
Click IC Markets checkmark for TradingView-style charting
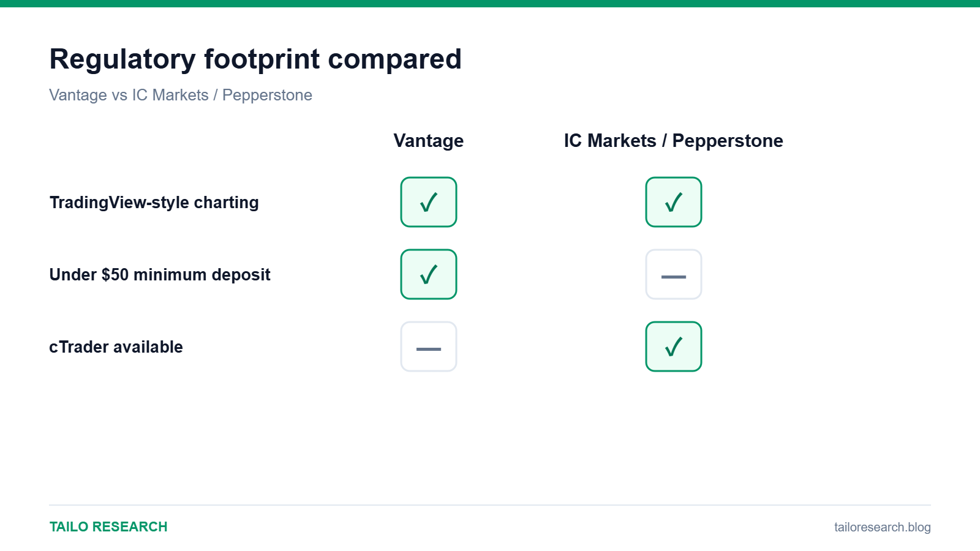pyautogui.click(x=674, y=202)
